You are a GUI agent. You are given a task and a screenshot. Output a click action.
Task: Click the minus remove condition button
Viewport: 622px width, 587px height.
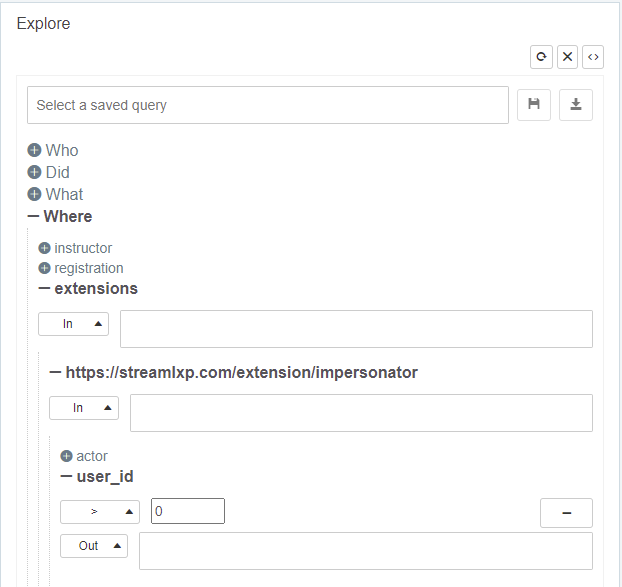[566, 512]
